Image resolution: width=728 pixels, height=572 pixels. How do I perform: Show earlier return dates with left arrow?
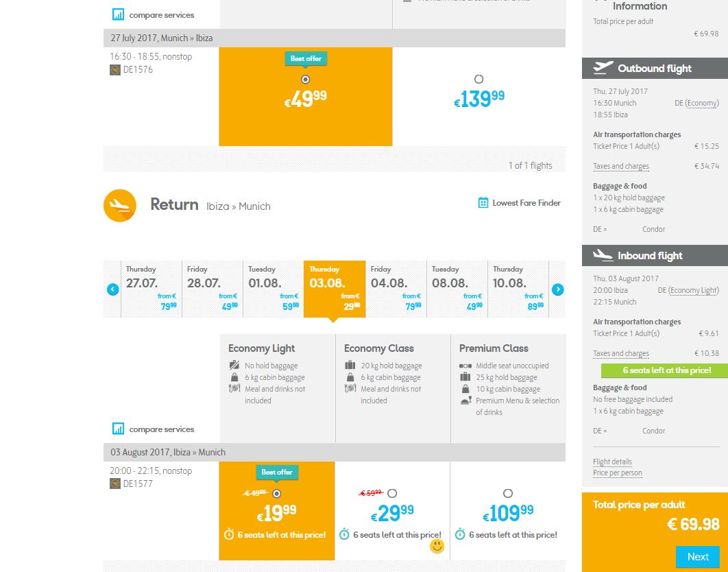113,289
